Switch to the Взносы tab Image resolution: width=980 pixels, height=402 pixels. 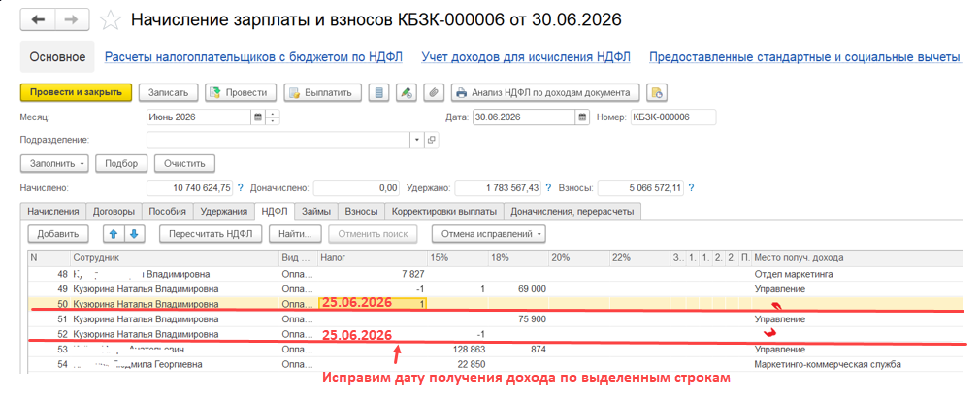tap(361, 212)
